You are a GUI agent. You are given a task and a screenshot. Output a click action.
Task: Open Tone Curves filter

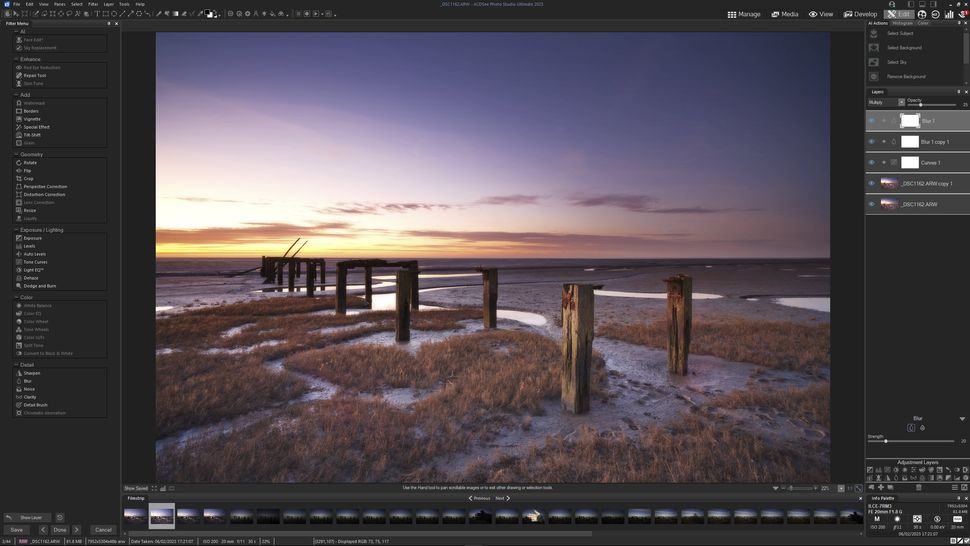coord(35,262)
